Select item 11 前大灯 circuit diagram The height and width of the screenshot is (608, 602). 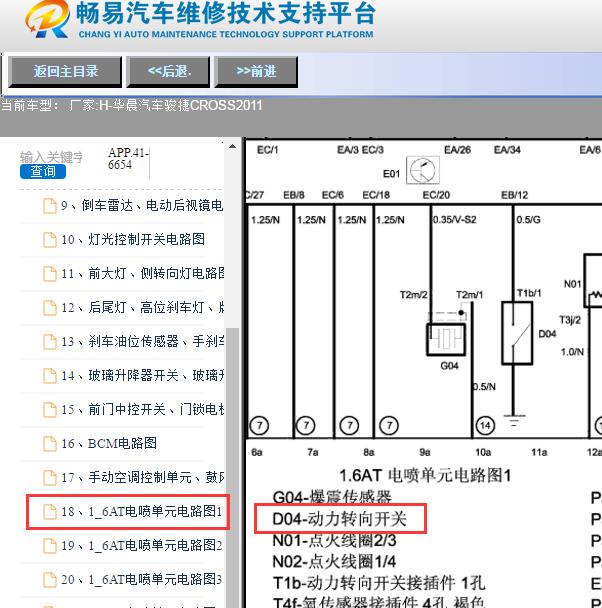[x=141, y=274]
